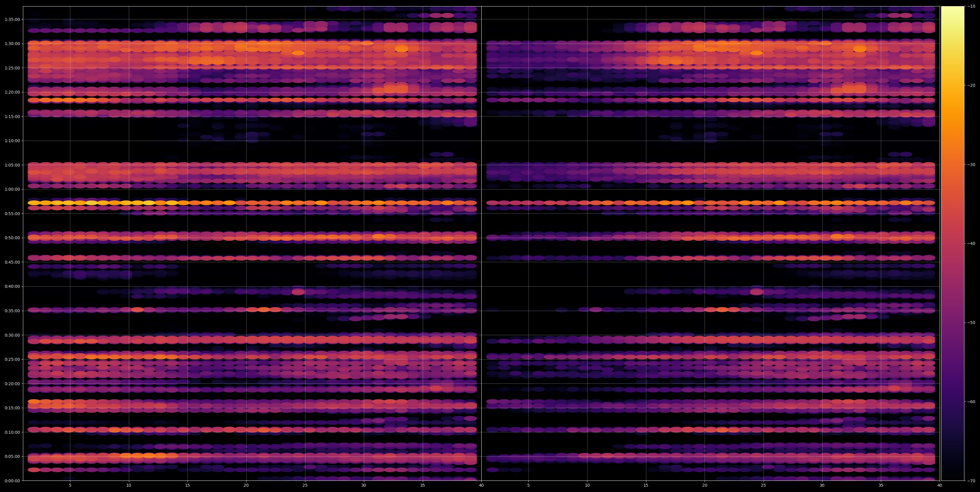This screenshot has height=492, width=980.
Task: Click x-axis tick label 25 of the right plot
Action: coord(763,486)
